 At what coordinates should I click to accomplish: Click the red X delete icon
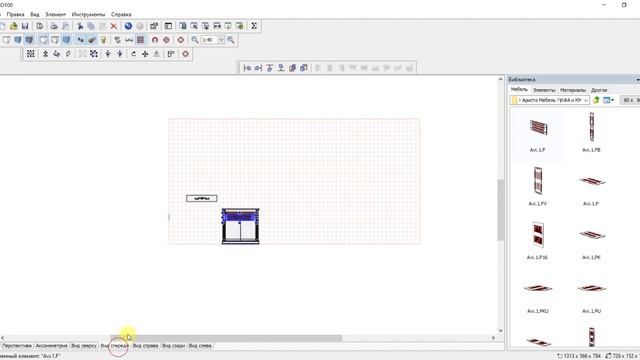point(113,26)
